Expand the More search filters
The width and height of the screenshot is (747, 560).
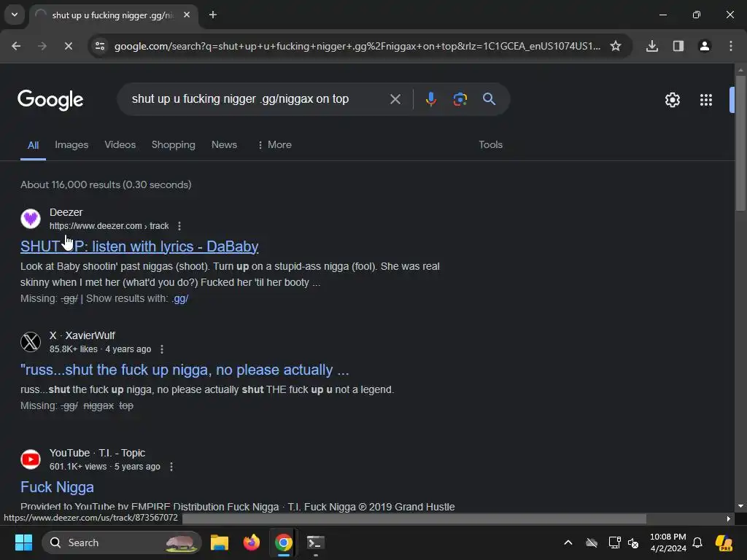274,145
